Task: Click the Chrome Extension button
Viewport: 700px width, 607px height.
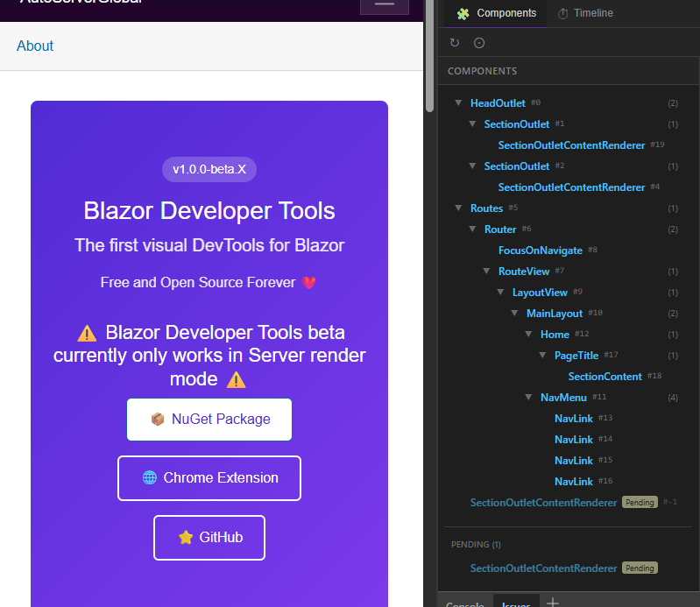Action: pyautogui.click(x=209, y=478)
